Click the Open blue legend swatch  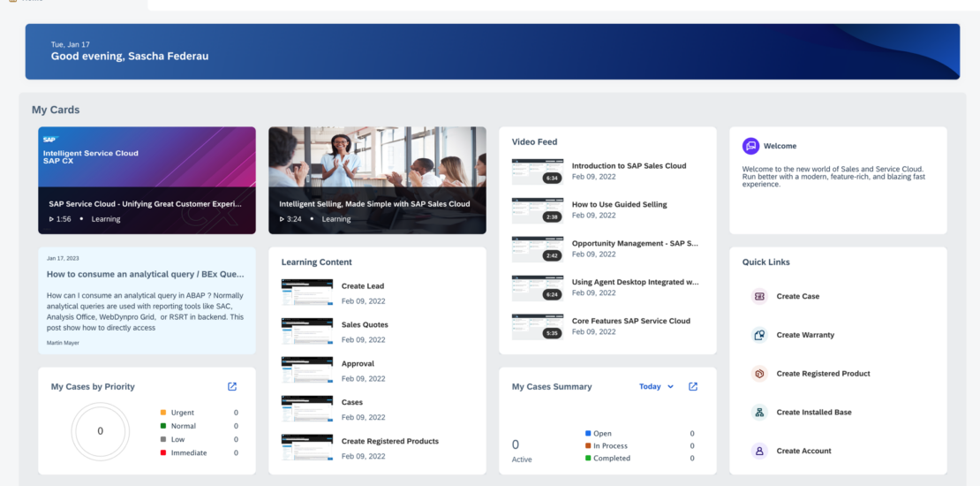[x=588, y=434]
